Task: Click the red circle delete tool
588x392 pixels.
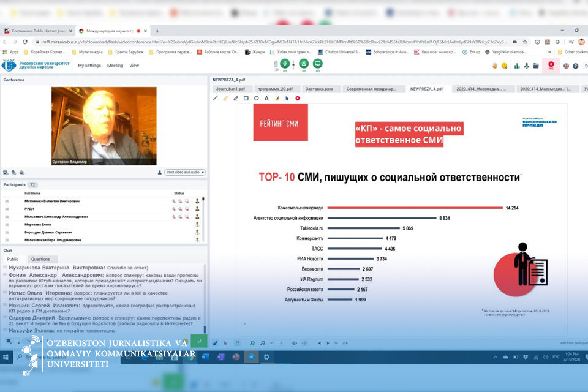Action: click(298, 98)
